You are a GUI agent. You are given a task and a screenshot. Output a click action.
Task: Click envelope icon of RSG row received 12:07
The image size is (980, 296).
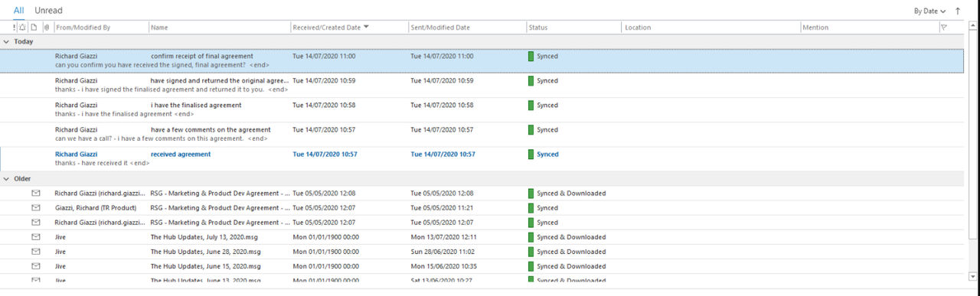35,223
